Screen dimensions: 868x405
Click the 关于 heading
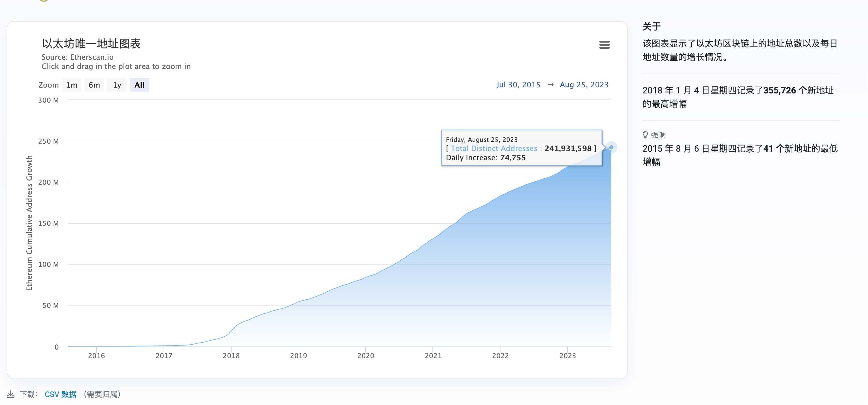[651, 26]
